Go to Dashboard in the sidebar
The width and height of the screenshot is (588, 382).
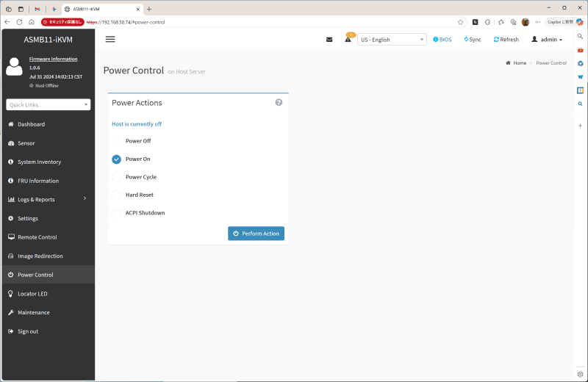click(x=31, y=124)
